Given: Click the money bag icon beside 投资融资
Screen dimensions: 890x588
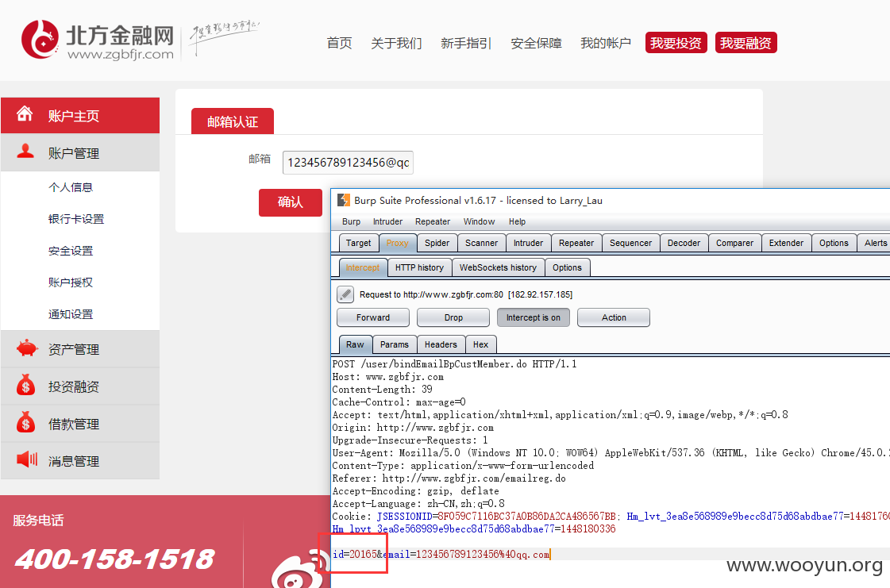Looking at the screenshot, I should click(x=25, y=385).
